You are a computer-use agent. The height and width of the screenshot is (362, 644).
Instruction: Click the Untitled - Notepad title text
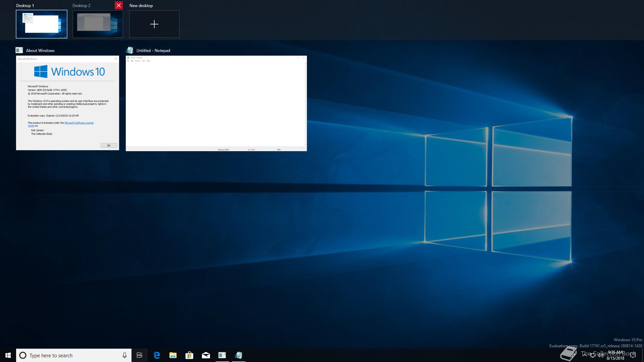click(153, 51)
